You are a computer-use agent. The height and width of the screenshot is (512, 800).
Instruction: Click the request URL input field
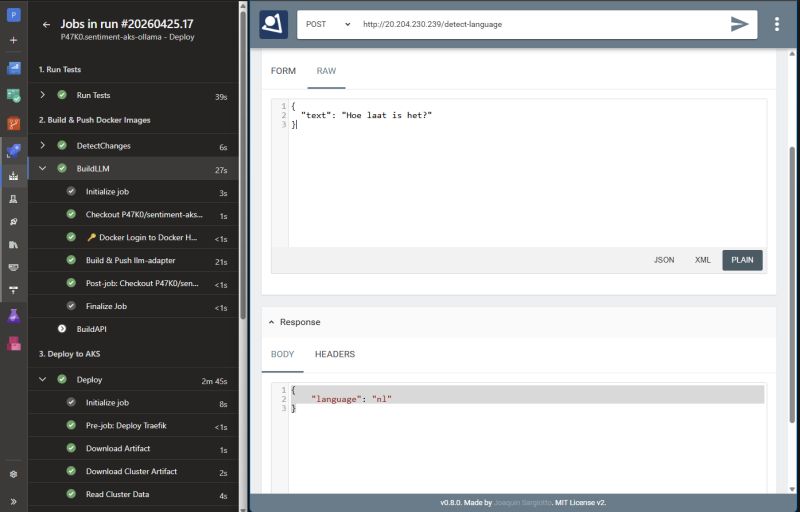tap(541, 24)
